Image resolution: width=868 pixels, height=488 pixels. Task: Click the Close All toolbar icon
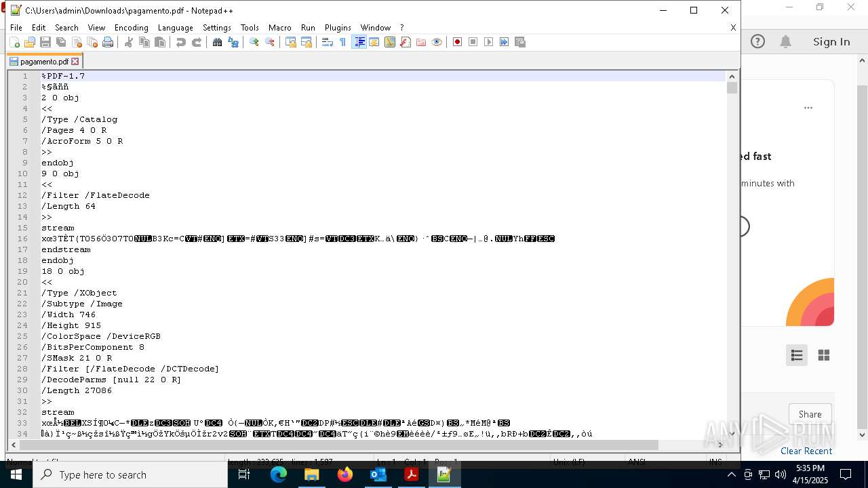tap(92, 42)
